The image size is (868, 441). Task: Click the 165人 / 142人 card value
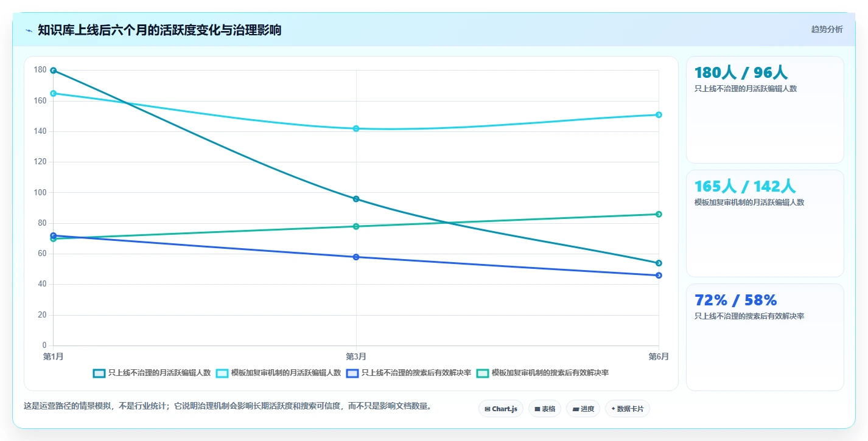(745, 186)
